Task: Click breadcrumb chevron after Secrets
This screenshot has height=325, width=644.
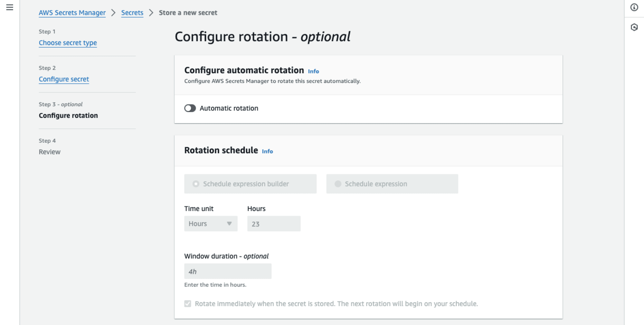Action: [151, 13]
